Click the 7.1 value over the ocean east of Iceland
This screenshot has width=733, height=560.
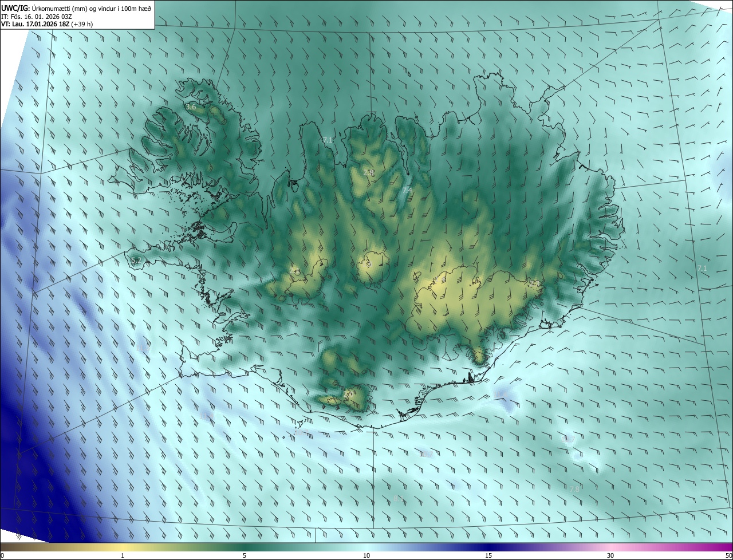click(x=702, y=269)
